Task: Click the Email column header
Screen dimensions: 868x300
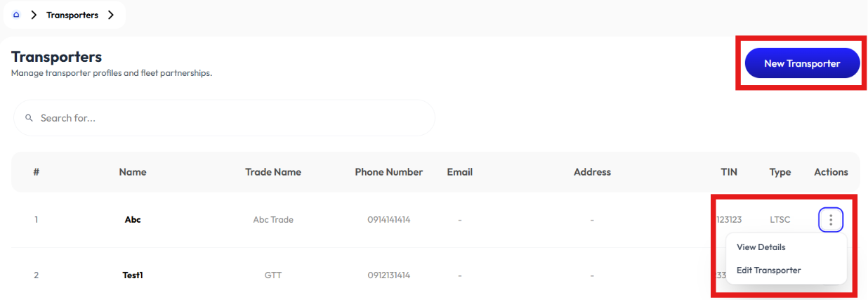Action: [460, 172]
